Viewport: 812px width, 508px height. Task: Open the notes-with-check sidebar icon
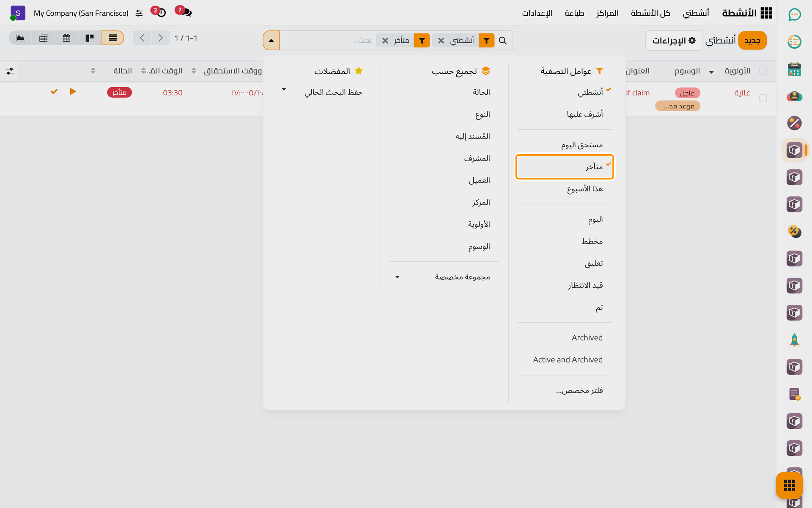[794, 394]
